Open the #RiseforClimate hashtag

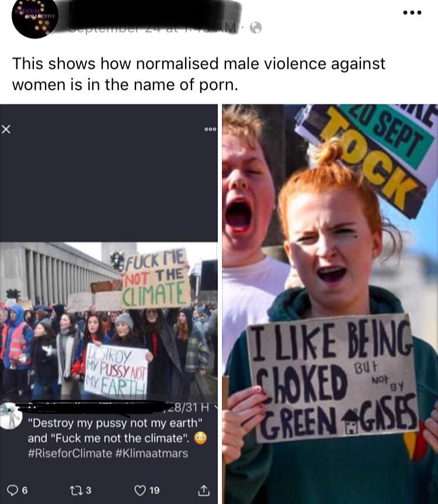pos(70,453)
